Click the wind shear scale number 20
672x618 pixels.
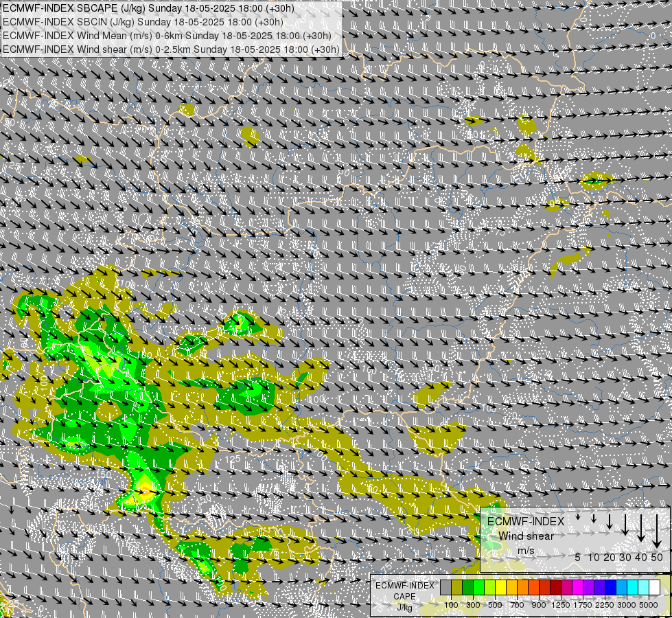point(610,557)
